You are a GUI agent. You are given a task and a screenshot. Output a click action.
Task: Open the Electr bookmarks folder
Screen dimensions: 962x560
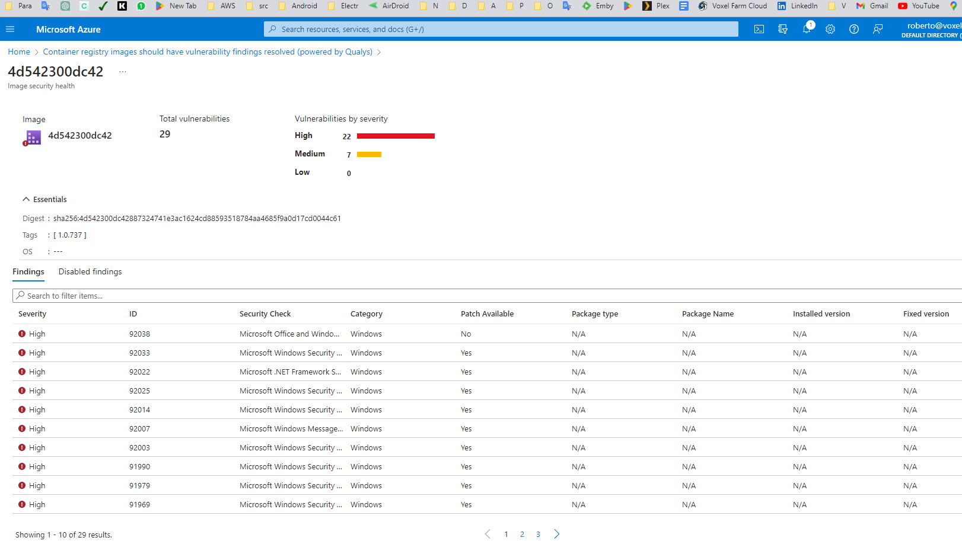point(343,6)
